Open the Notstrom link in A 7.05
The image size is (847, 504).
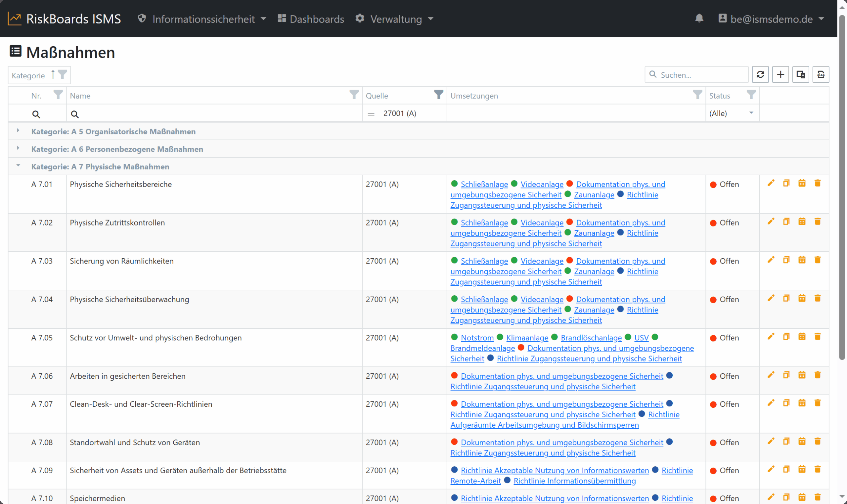tap(477, 338)
